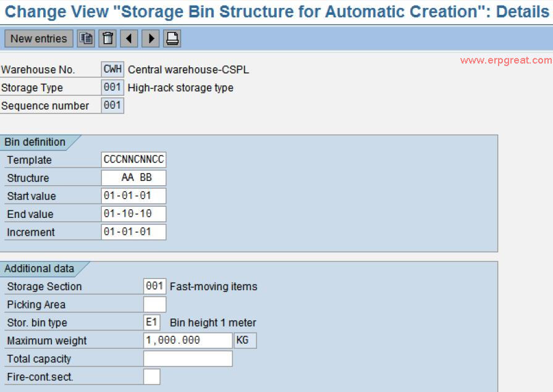Viewport: 553px width, 392px height.
Task: Click the Total capacity label
Action: pyautogui.click(x=39, y=359)
